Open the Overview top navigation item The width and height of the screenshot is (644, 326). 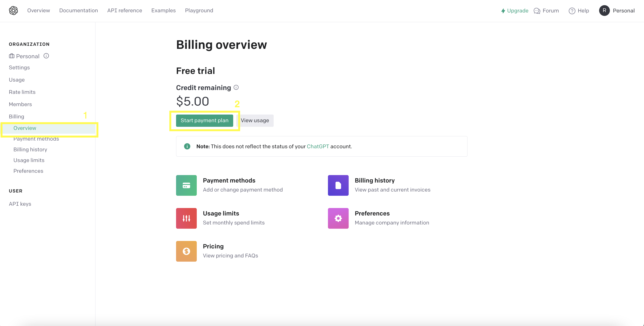(39, 11)
